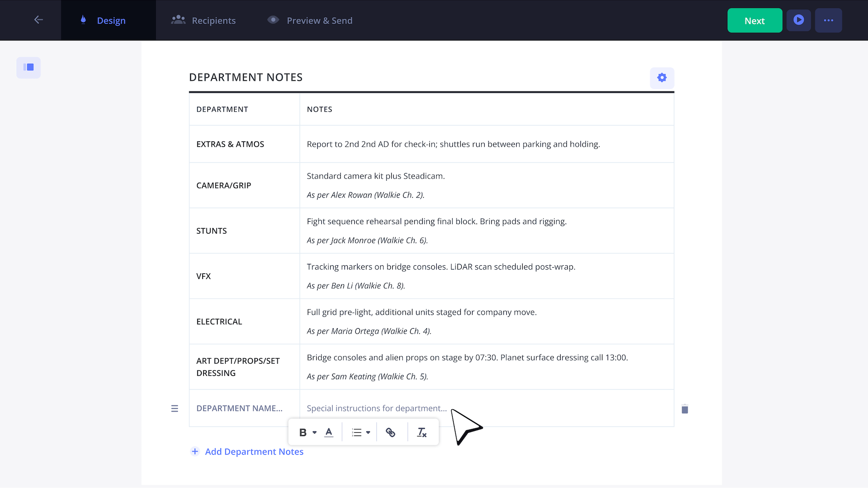Insert a hyperlink with link icon
The width and height of the screenshot is (868, 488).
pos(390,433)
